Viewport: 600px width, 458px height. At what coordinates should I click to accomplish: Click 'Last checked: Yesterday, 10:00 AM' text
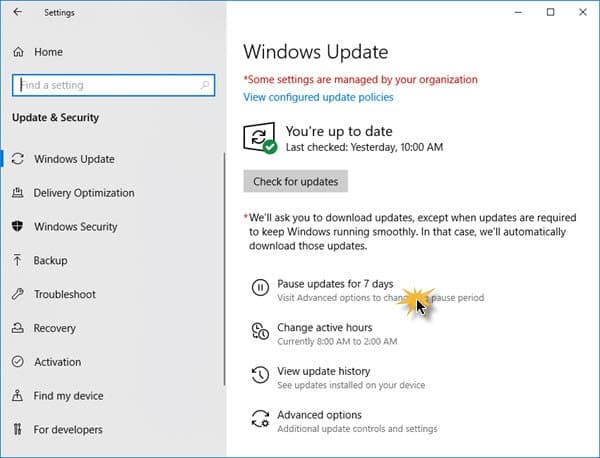(x=364, y=147)
